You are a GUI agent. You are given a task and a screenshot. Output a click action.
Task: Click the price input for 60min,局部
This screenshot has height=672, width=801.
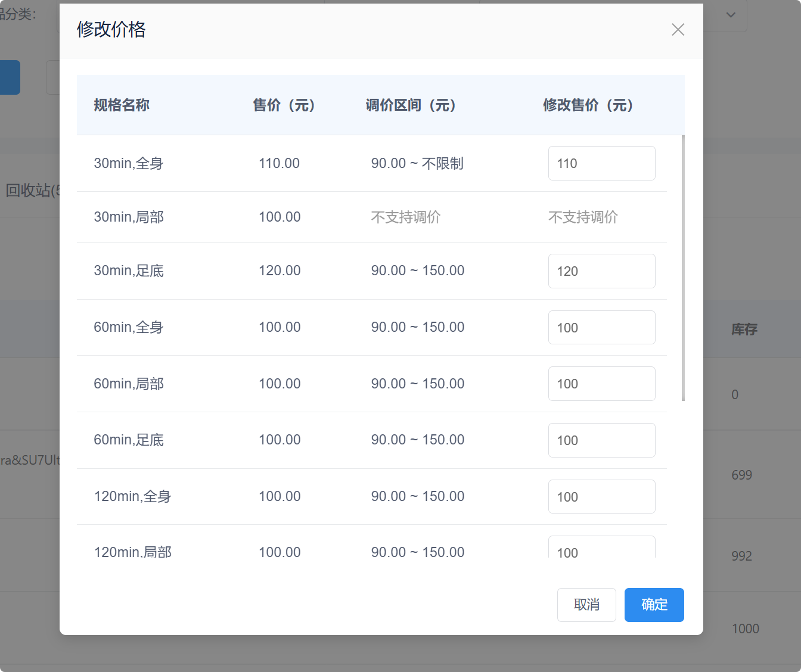point(601,384)
